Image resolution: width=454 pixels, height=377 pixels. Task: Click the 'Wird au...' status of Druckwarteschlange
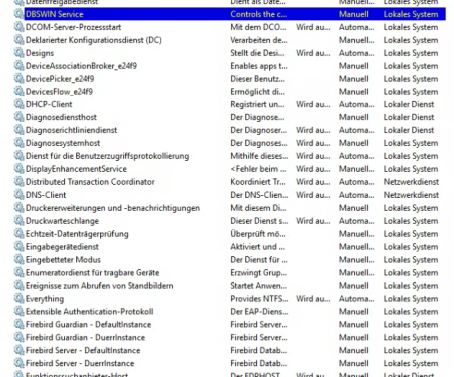(x=313, y=221)
